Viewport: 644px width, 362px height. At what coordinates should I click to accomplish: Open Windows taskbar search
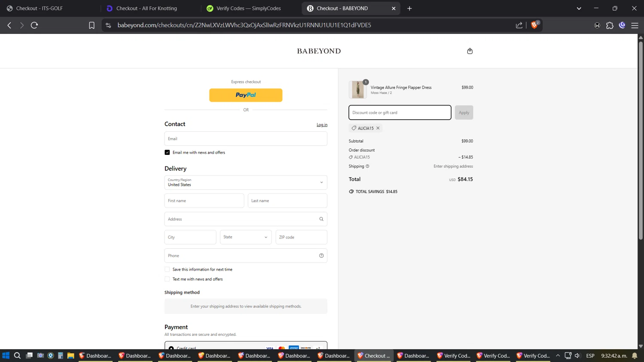point(17,356)
